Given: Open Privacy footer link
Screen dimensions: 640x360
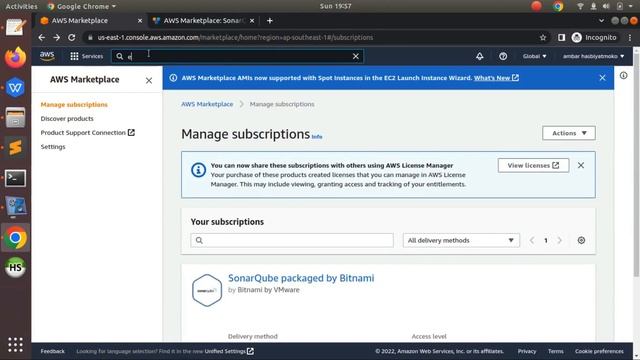Looking at the screenshot, I should (527, 351).
